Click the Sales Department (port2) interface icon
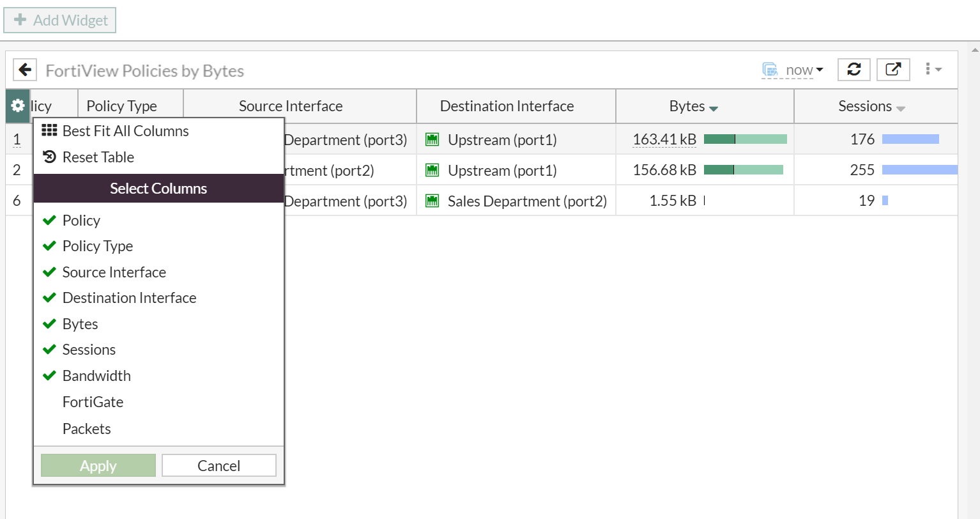This screenshot has height=519, width=980. click(x=433, y=201)
